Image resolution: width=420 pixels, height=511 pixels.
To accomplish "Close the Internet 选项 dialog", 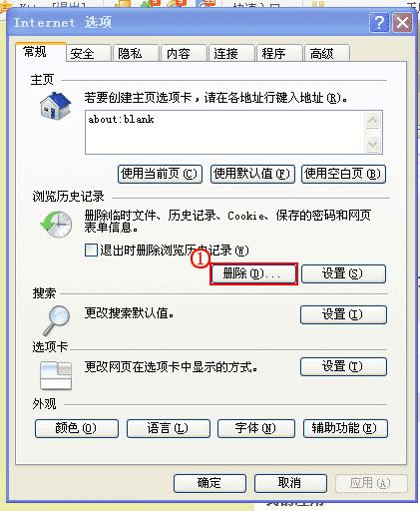I will 402,23.
